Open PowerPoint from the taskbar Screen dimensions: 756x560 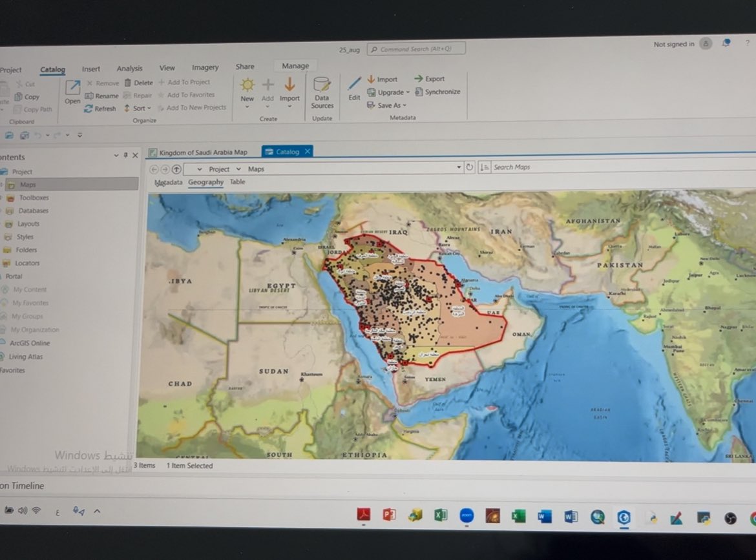[389, 515]
